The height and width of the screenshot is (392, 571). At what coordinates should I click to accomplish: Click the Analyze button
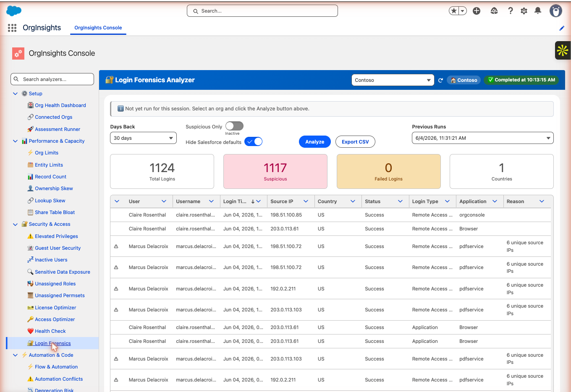tap(315, 142)
